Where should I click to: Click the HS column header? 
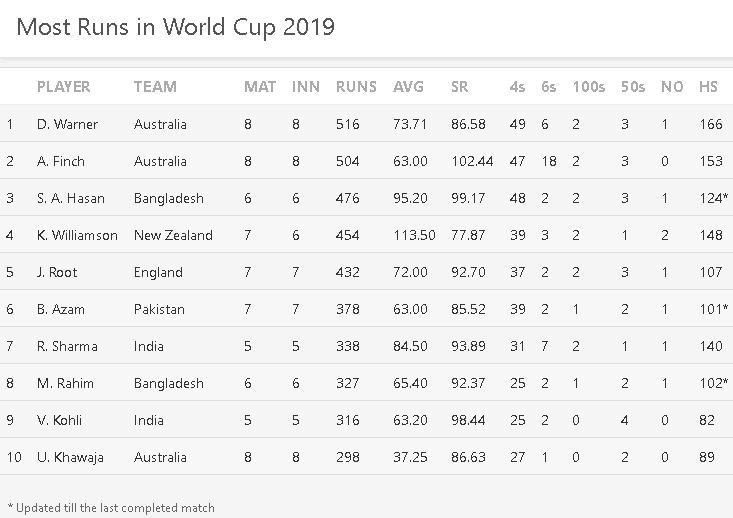pos(709,87)
